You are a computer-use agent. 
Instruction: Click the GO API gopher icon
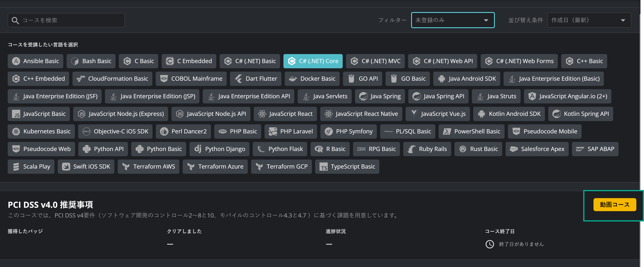[351, 79]
